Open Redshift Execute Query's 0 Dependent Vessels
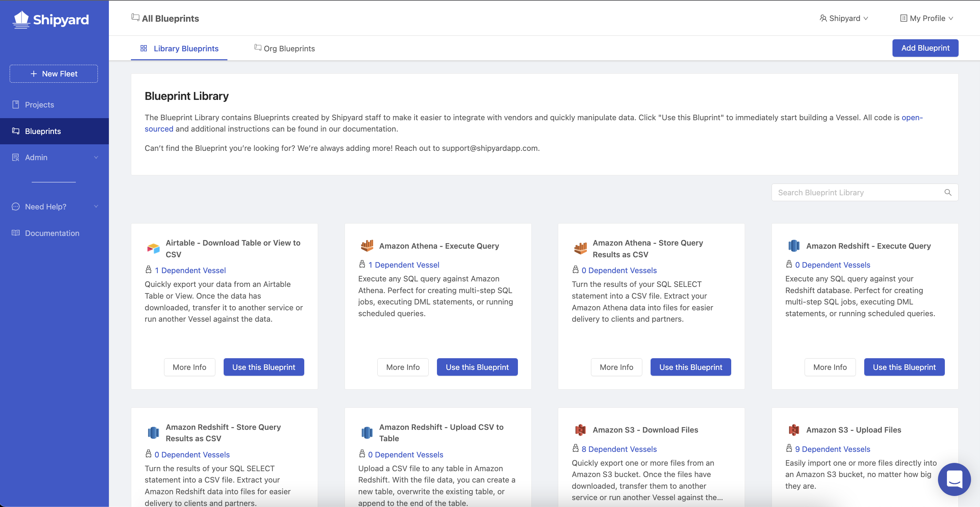 pos(833,265)
